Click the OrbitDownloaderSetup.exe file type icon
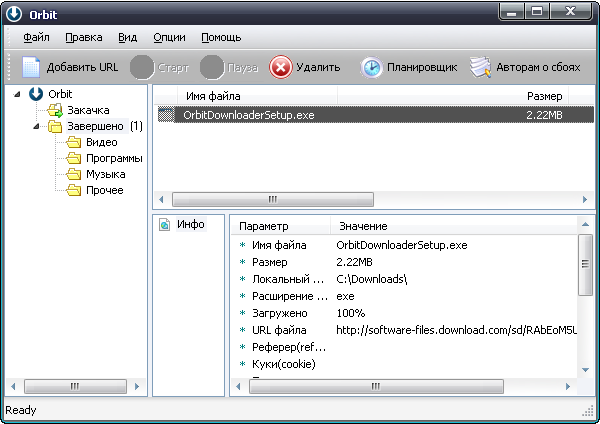The image size is (600, 424). click(166, 115)
